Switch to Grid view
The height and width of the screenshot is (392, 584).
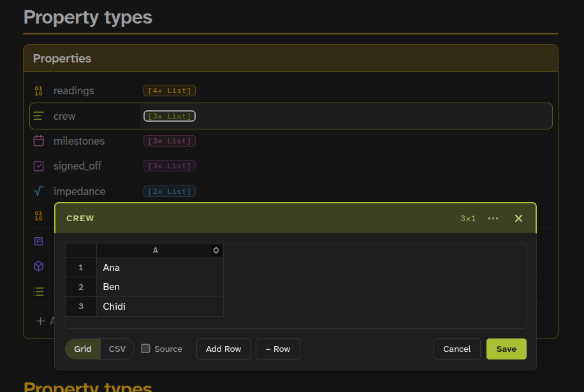click(83, 349)
